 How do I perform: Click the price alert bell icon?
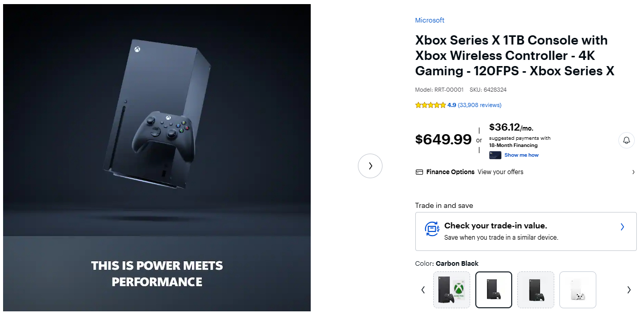pyautogui.click(x=626, y=140)
